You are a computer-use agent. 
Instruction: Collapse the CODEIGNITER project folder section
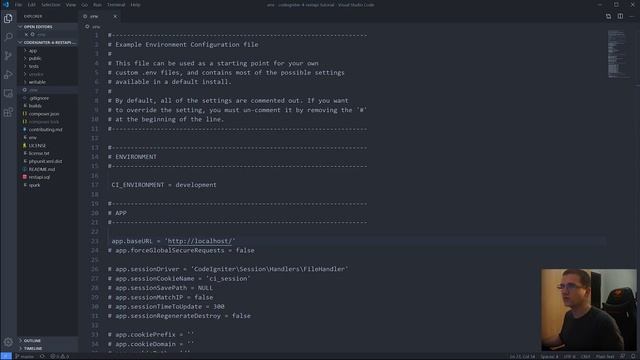[48, 42]
